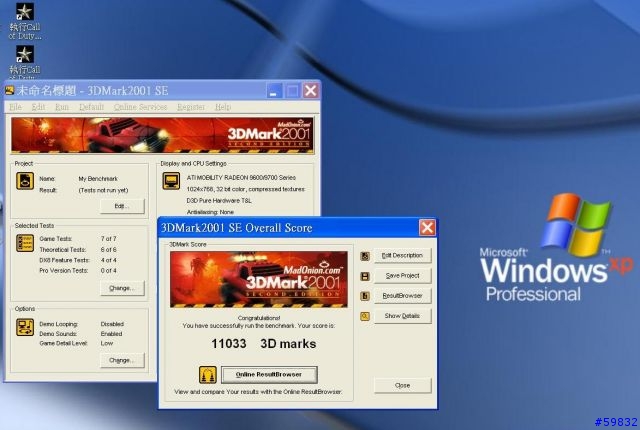Viewport: 640px width, 430px height.
Task: Click the icon beside ResultBrowser button
Action: click(365, 296)
